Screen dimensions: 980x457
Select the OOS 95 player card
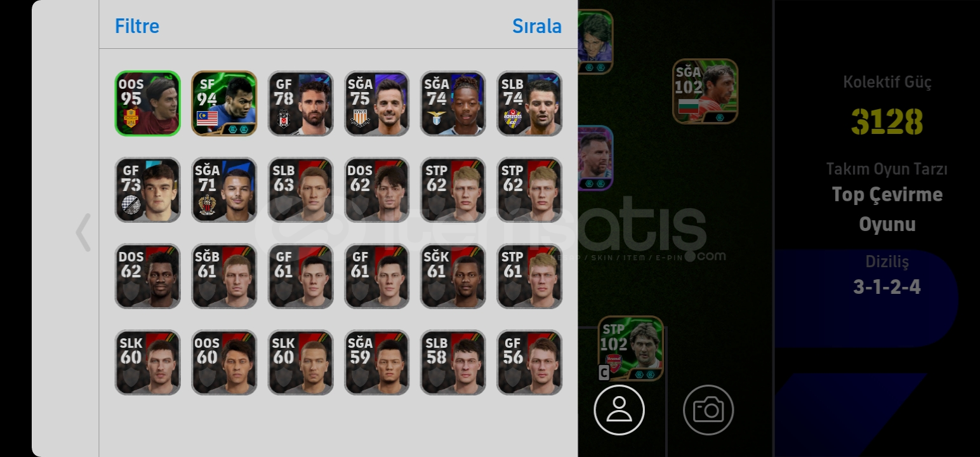click(148, 103)
